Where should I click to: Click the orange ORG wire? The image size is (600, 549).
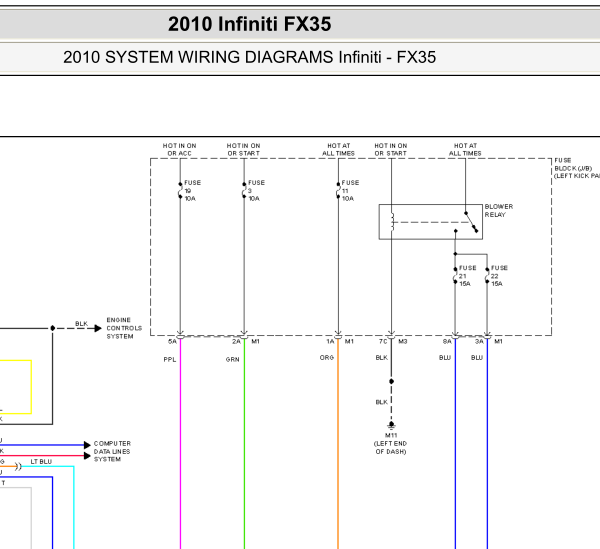tap(338, 444)
